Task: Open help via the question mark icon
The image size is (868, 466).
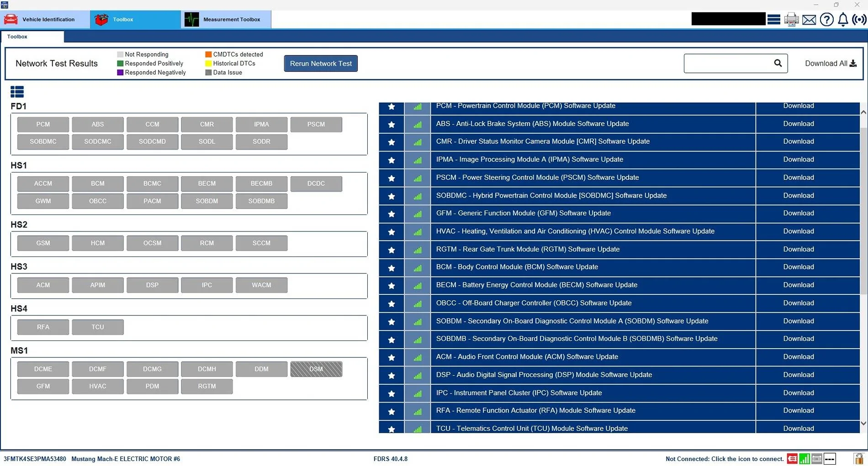Action: tap(826, 20)
